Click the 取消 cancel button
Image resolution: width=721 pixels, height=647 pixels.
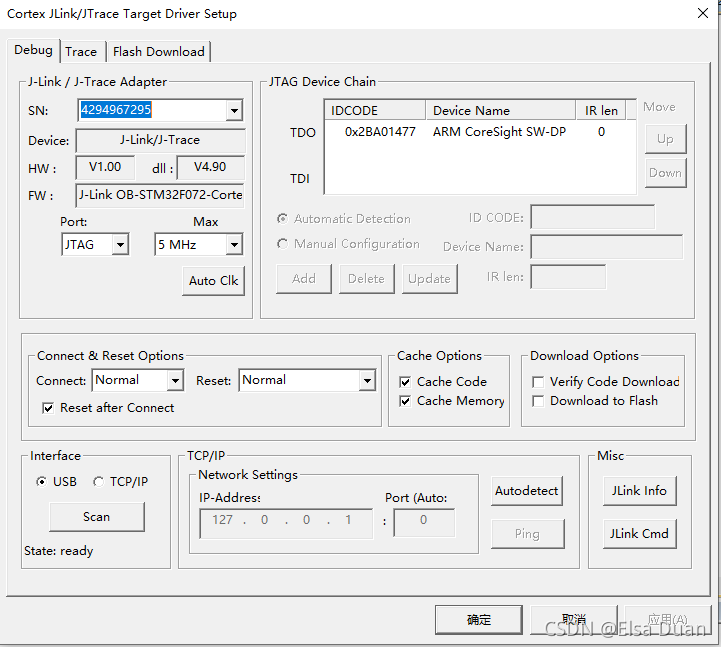pos(573,620)
